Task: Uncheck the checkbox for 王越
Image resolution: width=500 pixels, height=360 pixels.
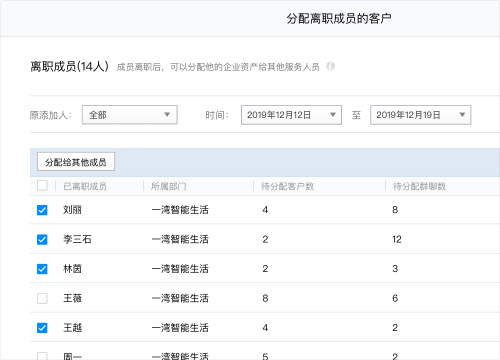Action: click(42, 328)
